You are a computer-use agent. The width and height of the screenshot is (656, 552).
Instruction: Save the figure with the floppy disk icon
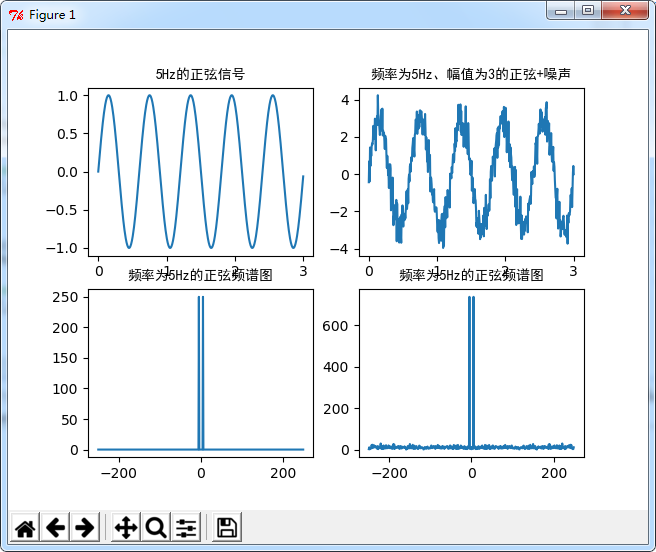point(227,527)
